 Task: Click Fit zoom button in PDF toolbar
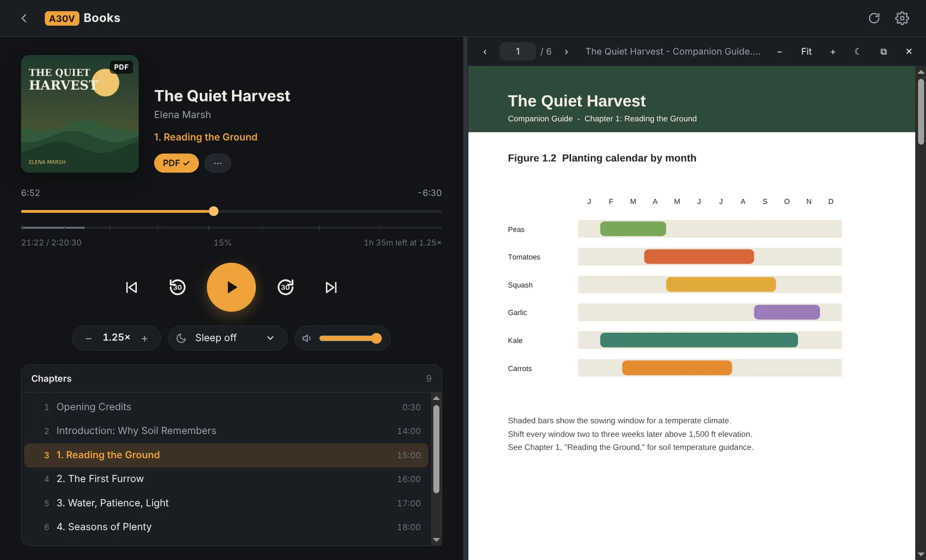pyautogui.click(x=806, y=52)
